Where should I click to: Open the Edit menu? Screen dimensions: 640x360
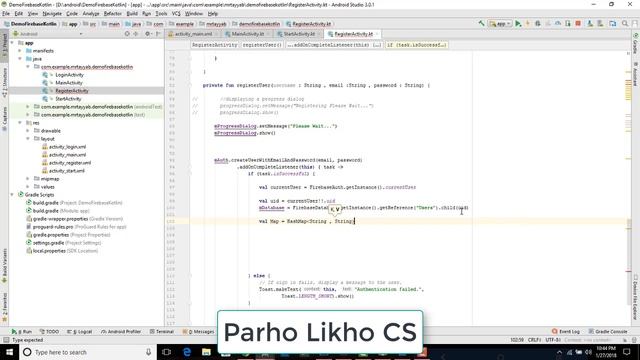coord(19,13)
